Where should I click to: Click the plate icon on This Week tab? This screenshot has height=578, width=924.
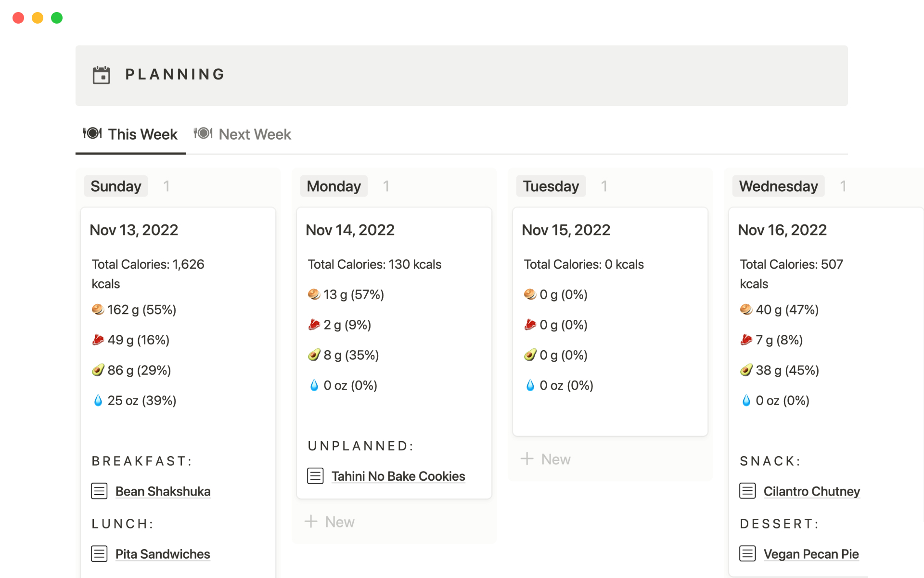pyautogui.click(x=92, y=133)
